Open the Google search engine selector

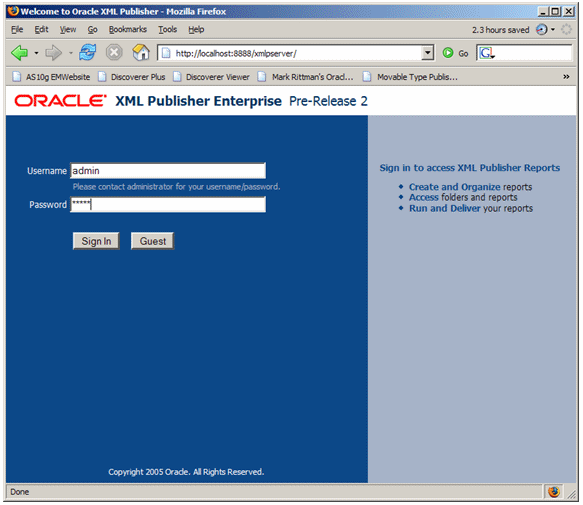[x=487, y=53]
